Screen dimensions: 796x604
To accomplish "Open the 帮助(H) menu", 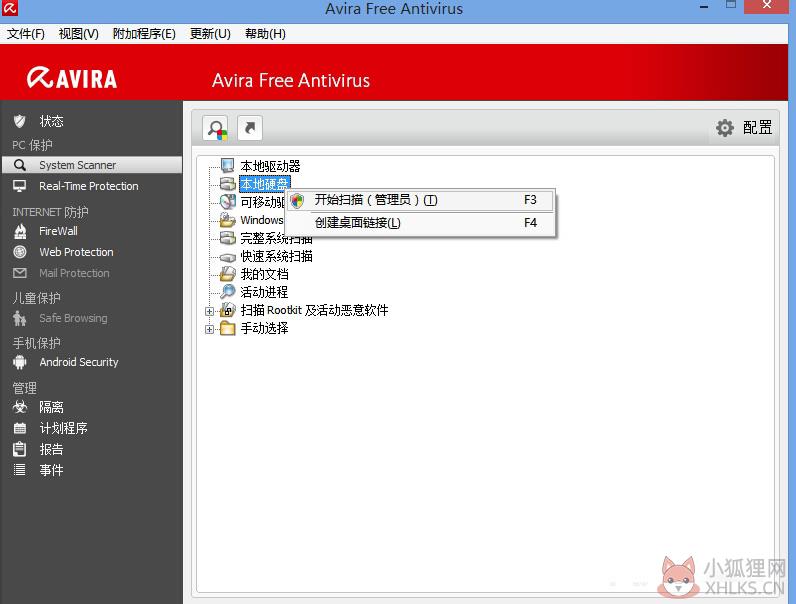I will coord(265,34).
